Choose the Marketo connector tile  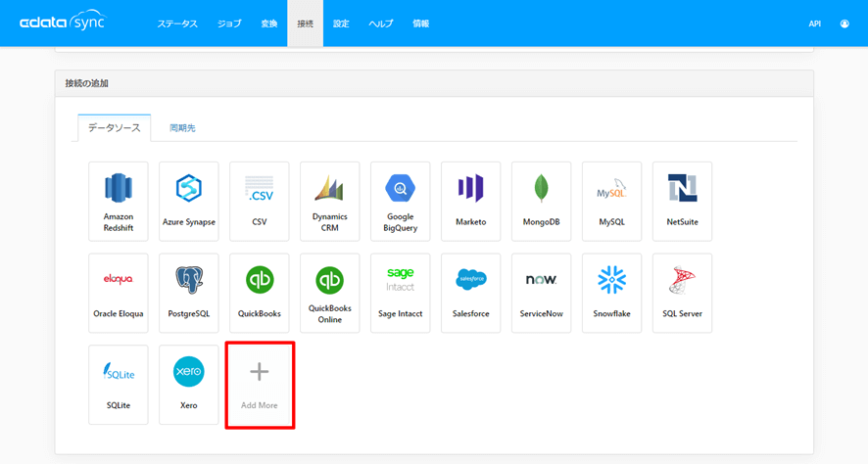[x=470, y=202]
